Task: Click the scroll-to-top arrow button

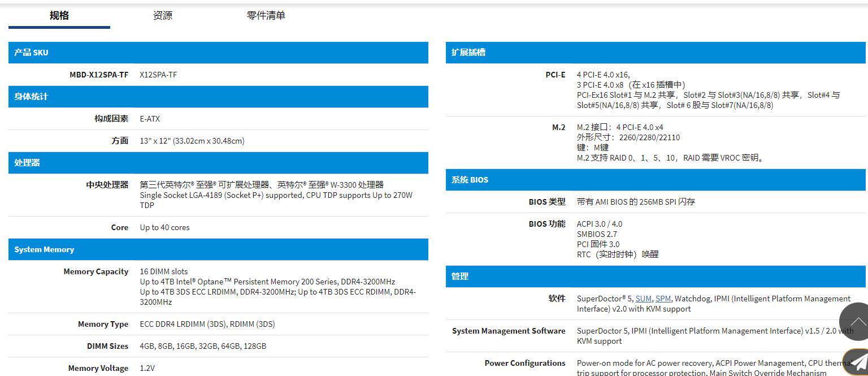Action: click(x=857, y=322)
